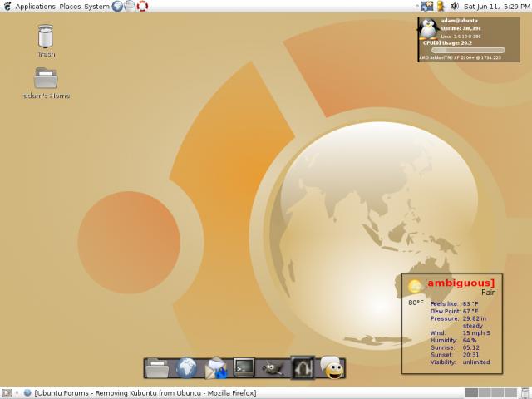Open the file manager folder in the dock
Image resolution: width=532 pixels, height=399 pixels.
point(157,367)
